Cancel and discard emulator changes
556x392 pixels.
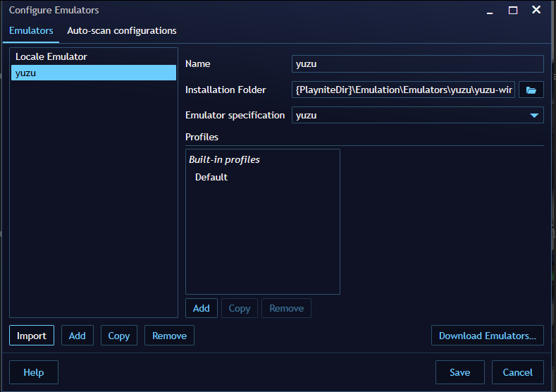coord(517,372)
